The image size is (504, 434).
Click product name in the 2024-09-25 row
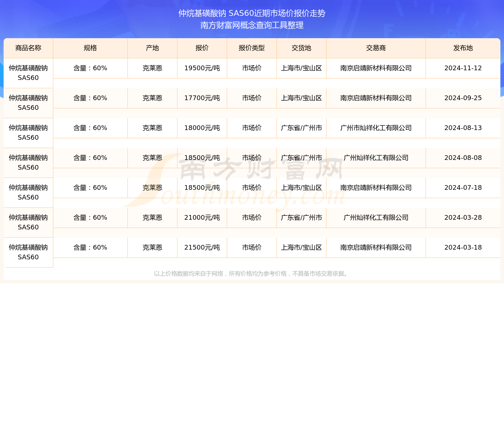(x=28, y=103)
